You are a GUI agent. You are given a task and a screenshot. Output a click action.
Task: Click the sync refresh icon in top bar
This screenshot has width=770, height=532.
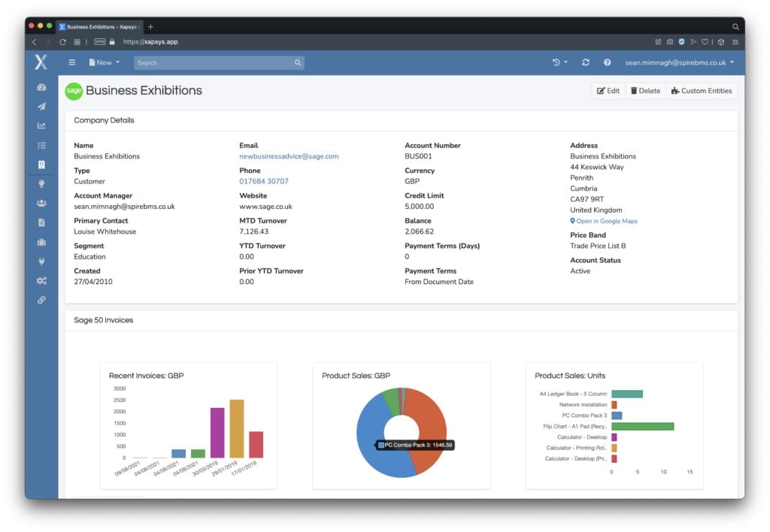pos(585,62)
